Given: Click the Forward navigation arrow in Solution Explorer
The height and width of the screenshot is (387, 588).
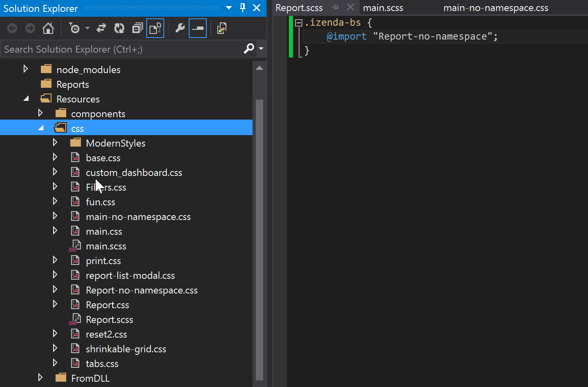Looking at the screenshot, I should tap(30, 28).
